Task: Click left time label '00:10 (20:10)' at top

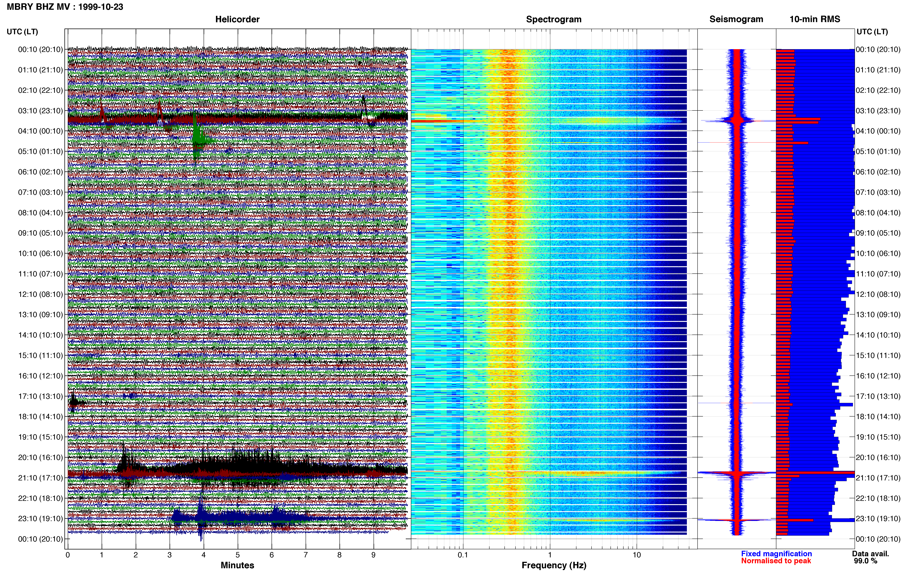Action: [41, 49]
